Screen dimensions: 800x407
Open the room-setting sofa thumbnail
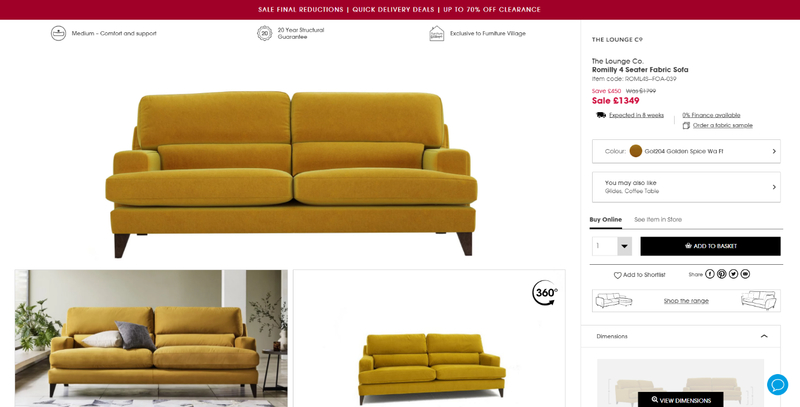151,338
